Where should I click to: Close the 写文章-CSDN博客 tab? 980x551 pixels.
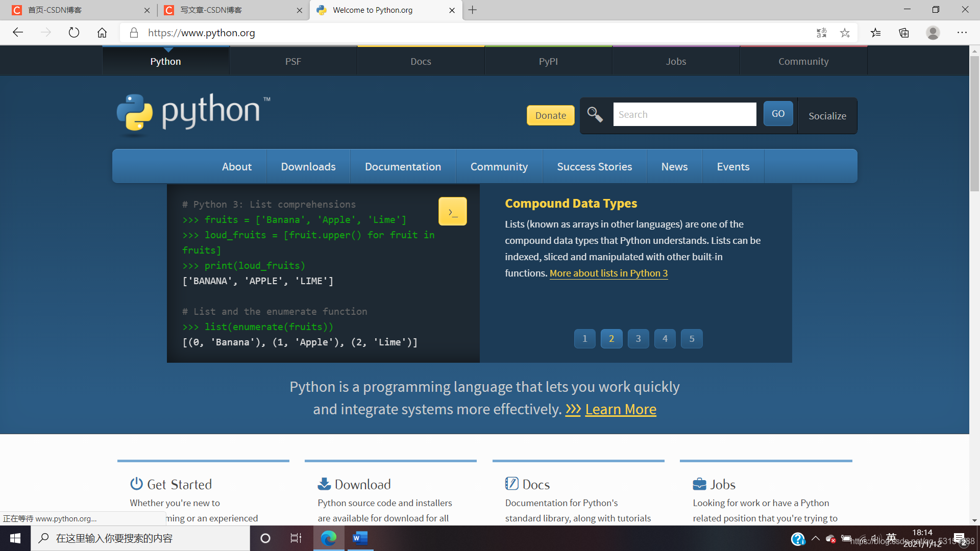click(300, 10)
